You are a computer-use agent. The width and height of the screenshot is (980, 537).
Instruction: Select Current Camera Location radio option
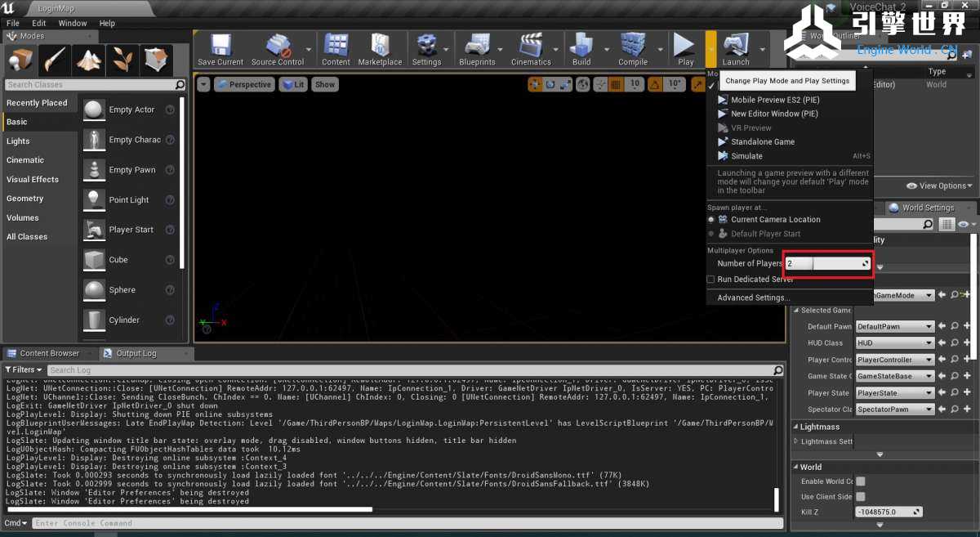pos(711,220)
